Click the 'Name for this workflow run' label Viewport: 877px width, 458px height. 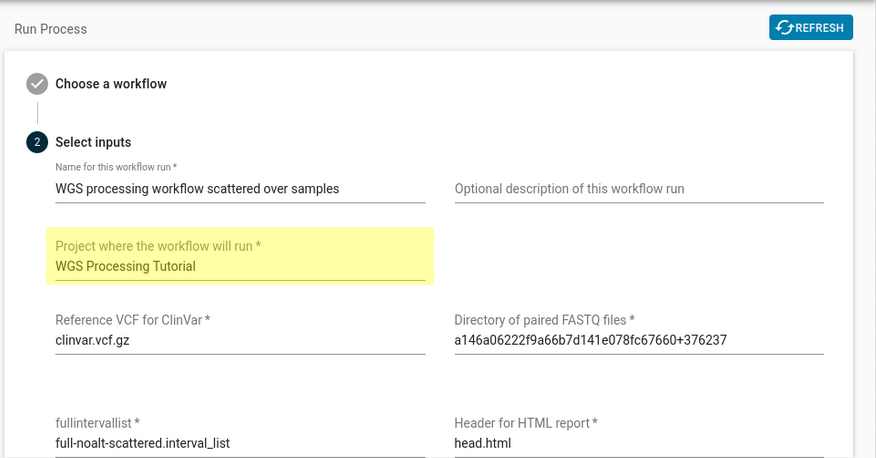coord(116,166)
